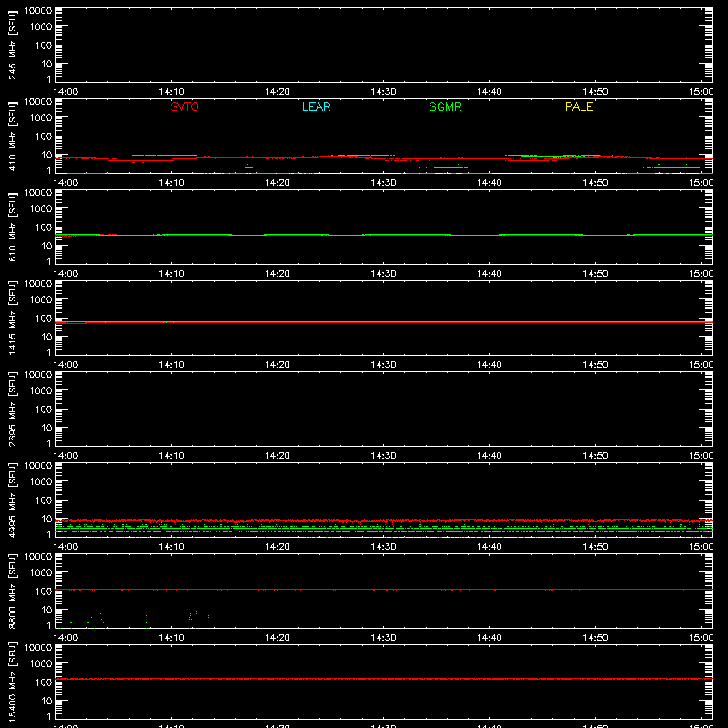
Task: Select the 8800 MHz [SFU] axis title
Action: (13, 591)
